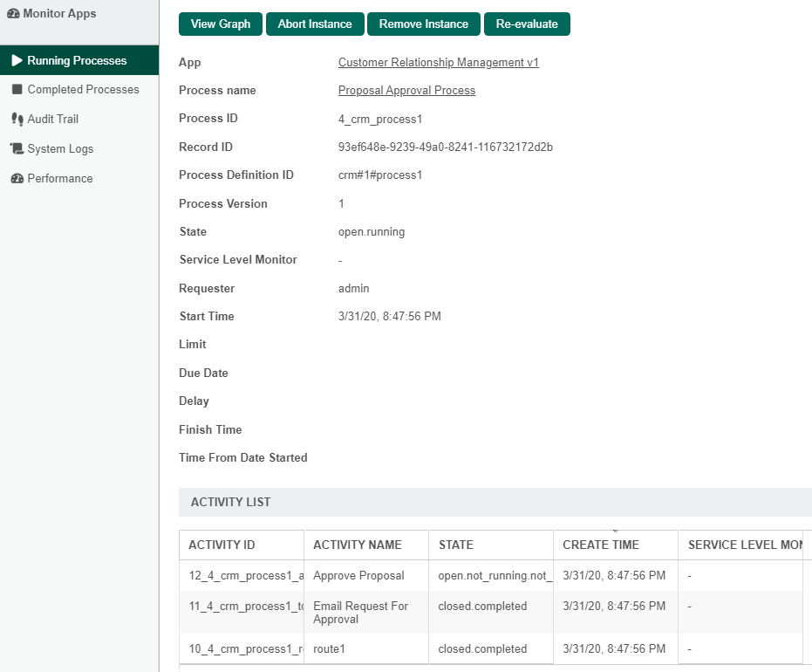
Task: Click the Performance gauge icon
Action: point(17,179)
